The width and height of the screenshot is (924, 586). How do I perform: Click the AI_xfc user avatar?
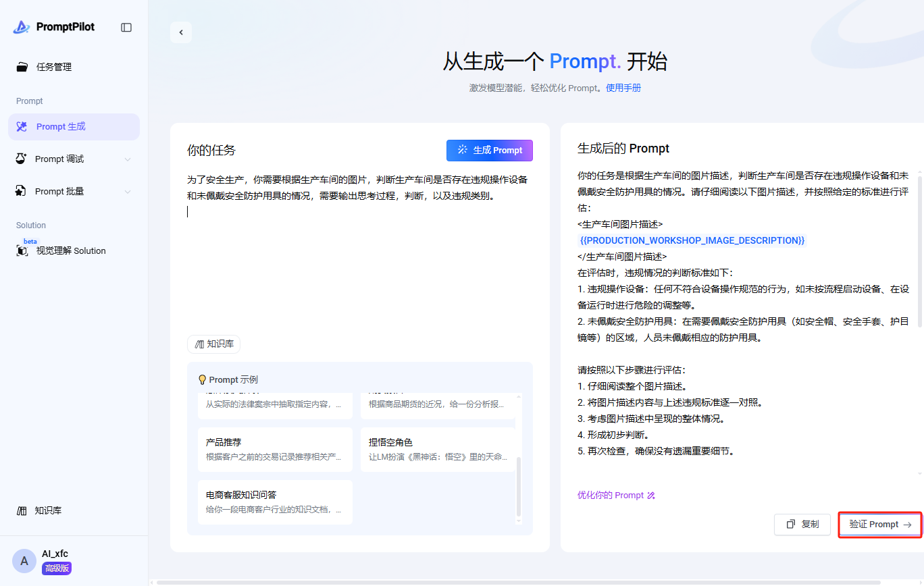pos(24,561)
